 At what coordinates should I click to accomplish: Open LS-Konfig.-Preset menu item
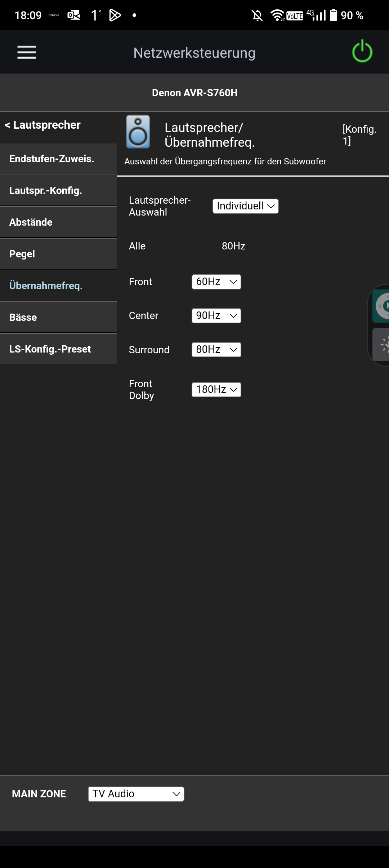[x=58, y=349]
